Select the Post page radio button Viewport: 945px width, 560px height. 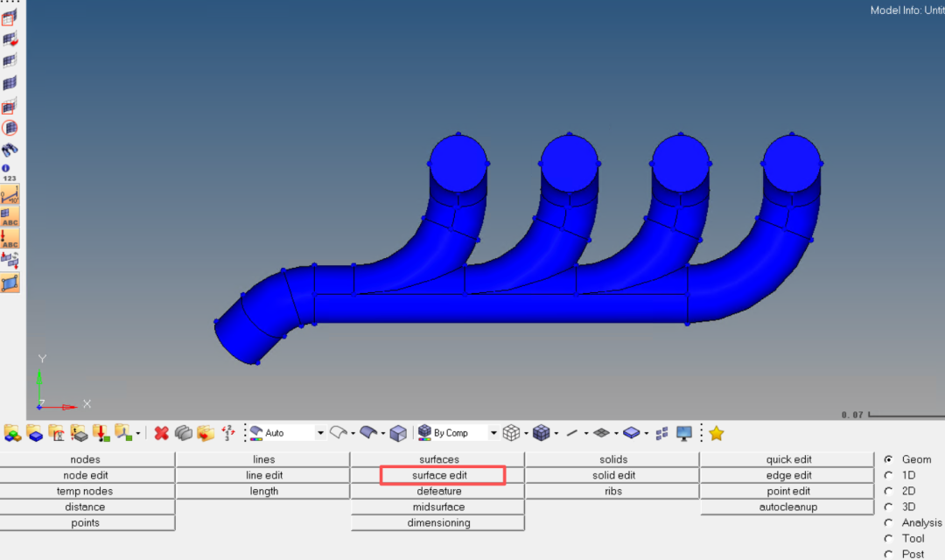click(x=888, y=554)
